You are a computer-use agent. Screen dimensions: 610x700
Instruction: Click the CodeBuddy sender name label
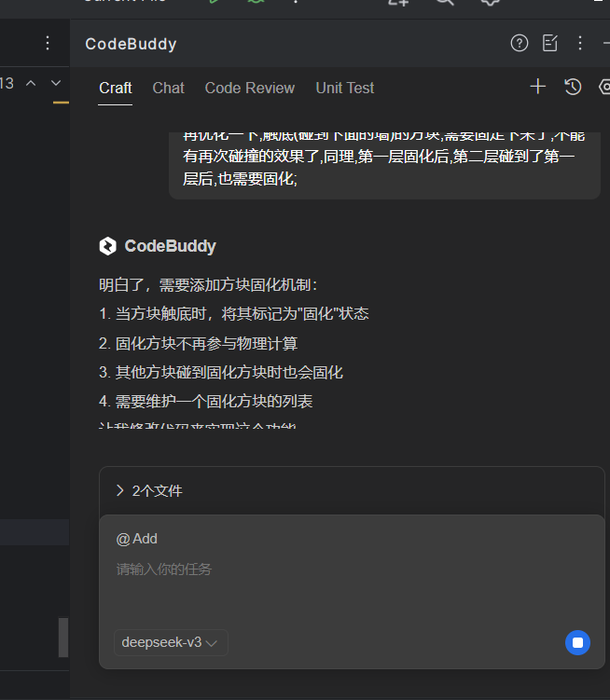tap(171, 246)
